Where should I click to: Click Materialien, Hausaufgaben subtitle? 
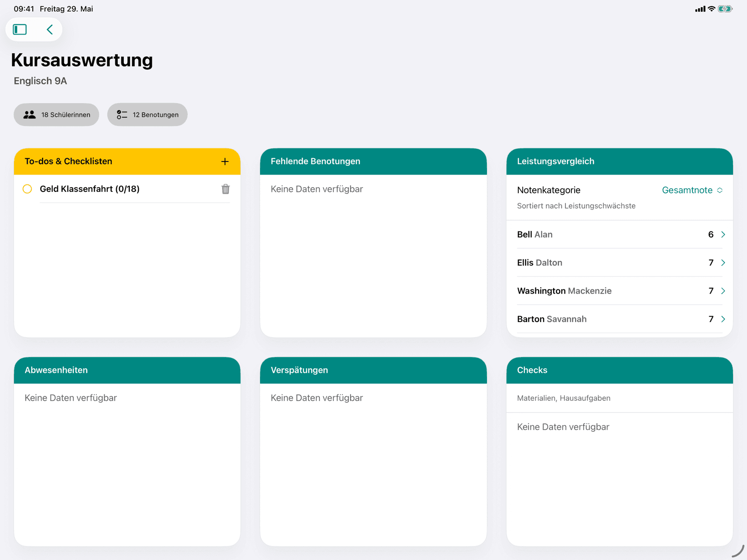click(x=564, y=398)
